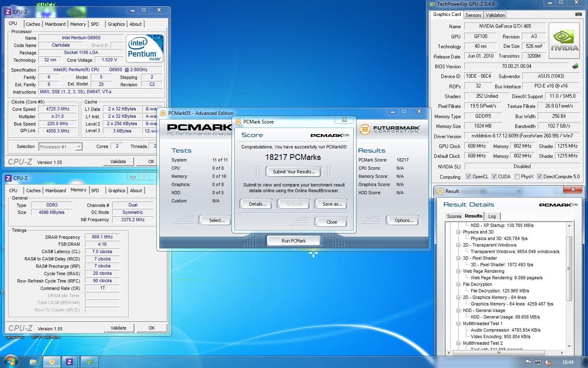Click scroll up arrow in Result tree
This screenshot has width=588, height=368.
(569, 225)
